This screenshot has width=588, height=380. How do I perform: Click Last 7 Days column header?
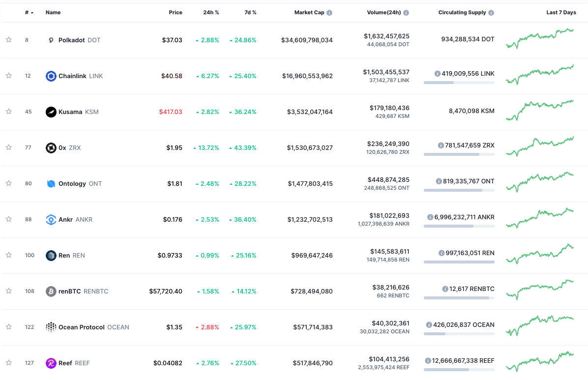coord(561,12)
